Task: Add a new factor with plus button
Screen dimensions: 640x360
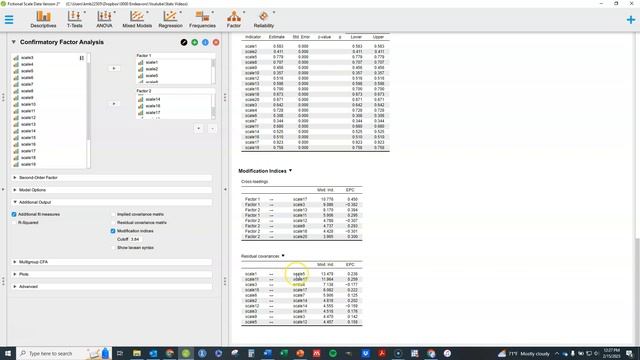Action: (199, 129)
